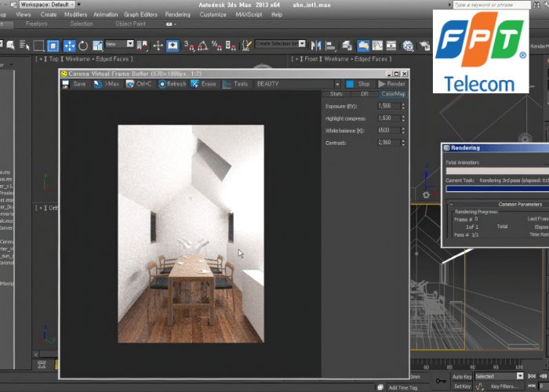Screen dimensions: 549x392
Task: Toggle Auto Key animation mode
Action: coord(461,376)
